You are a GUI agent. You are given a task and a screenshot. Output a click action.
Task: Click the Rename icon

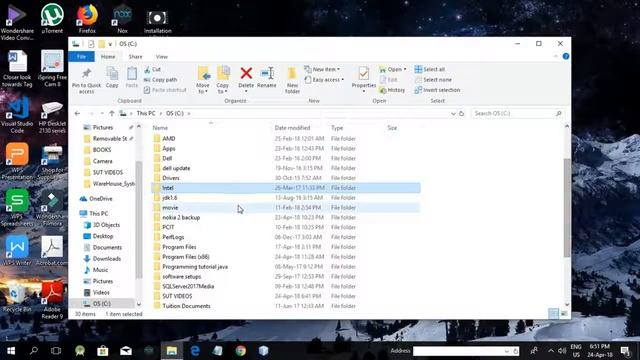pos(267,73)
